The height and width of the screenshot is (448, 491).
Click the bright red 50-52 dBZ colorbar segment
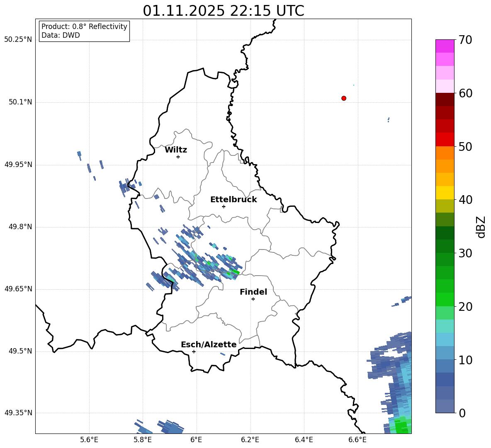point(445,140)
